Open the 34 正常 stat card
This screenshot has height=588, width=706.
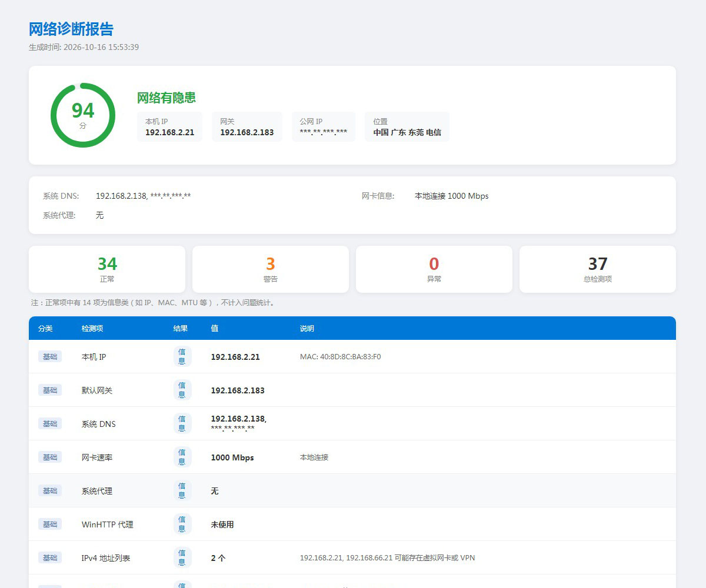107,269
